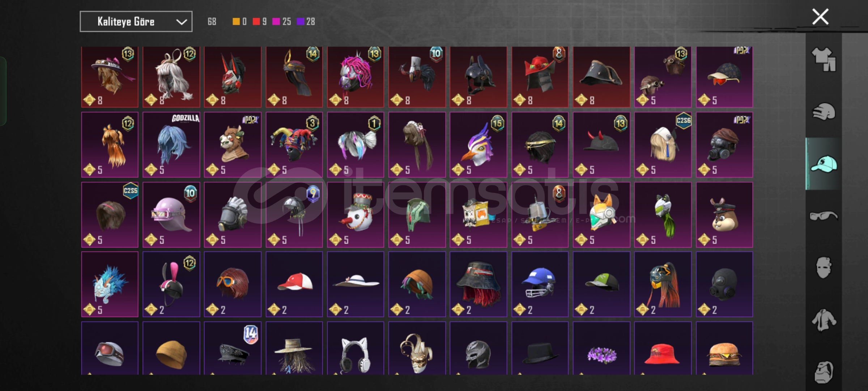Select the jacket category in sidebar
Viewport: 868px width, 391px height.
point(824,320)
